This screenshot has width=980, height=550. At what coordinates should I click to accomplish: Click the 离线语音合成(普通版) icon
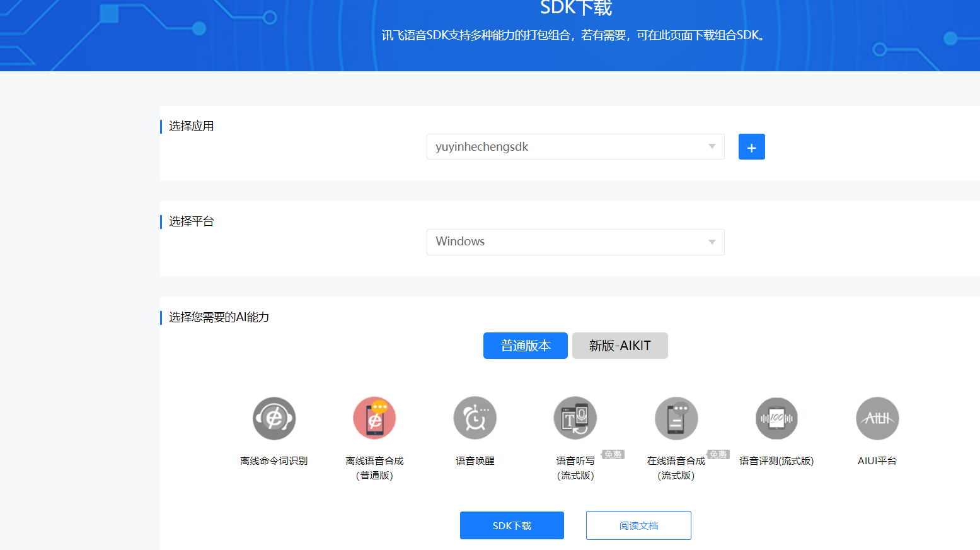pyautogui.click(x=374, y=418)
